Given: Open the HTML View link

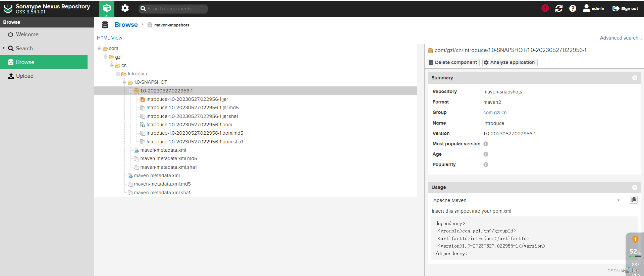Looking at the screenshot, I should (x=109, y=38).
